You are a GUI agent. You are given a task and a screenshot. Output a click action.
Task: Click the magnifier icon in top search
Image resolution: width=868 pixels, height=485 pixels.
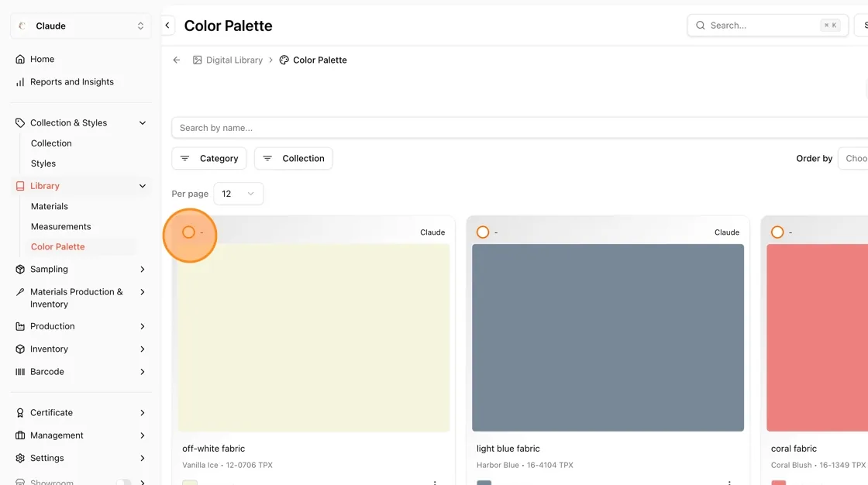click(701, 26)
